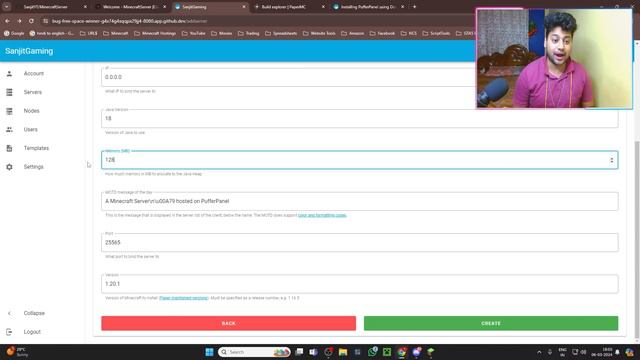The height and width of the screenshot is (360, 640).
Task: Open the Amazon bookmark folder
Action: (353, 33)
